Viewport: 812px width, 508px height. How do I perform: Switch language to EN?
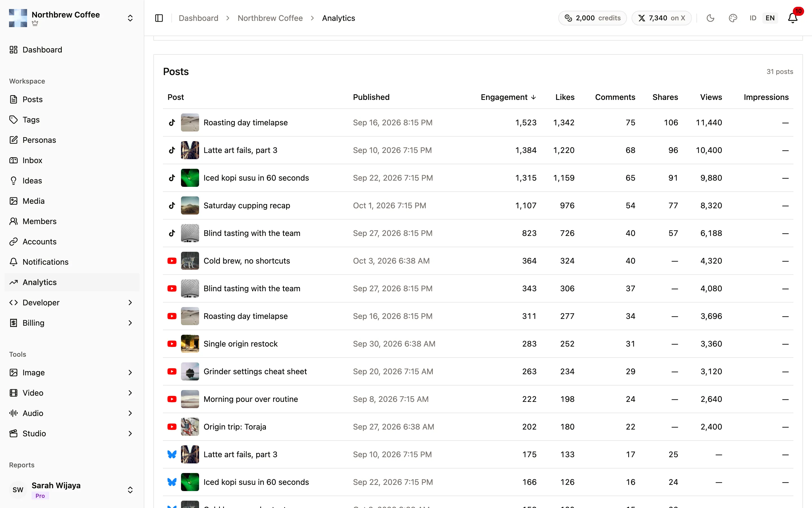770,18
